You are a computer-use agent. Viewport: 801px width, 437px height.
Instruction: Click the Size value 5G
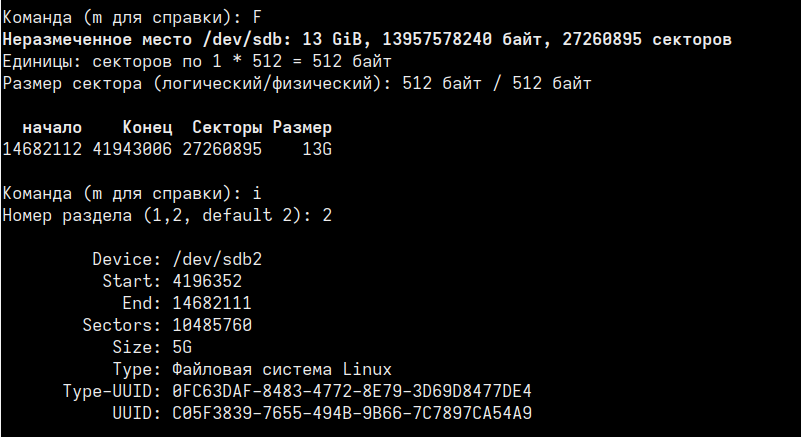coord(182,348)
